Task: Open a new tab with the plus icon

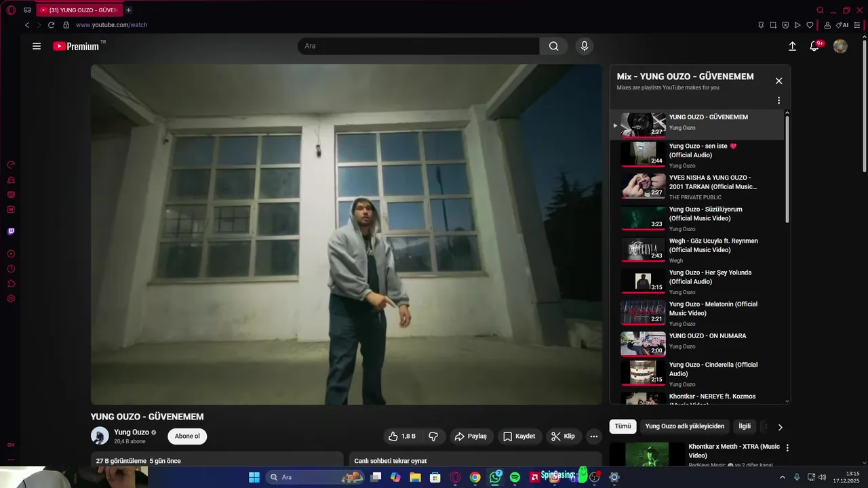Action: tap(128, 10)
